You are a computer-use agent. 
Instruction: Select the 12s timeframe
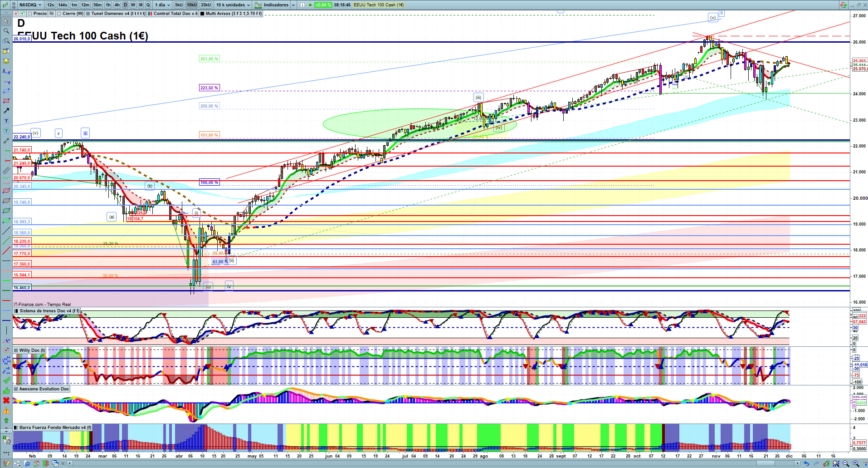50,5
